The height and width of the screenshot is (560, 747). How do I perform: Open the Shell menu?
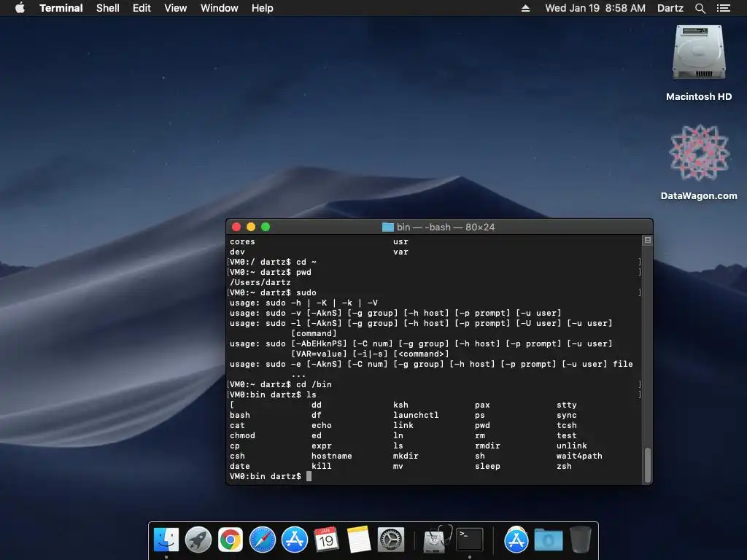(108, 8)
